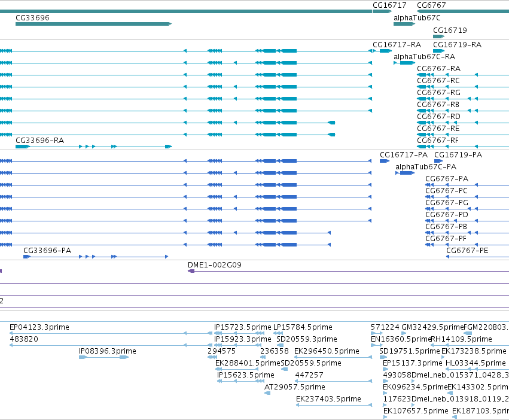Click the CG16717-RA transcript label
This screenshot has width=509, height=420.
coord(397,44)
